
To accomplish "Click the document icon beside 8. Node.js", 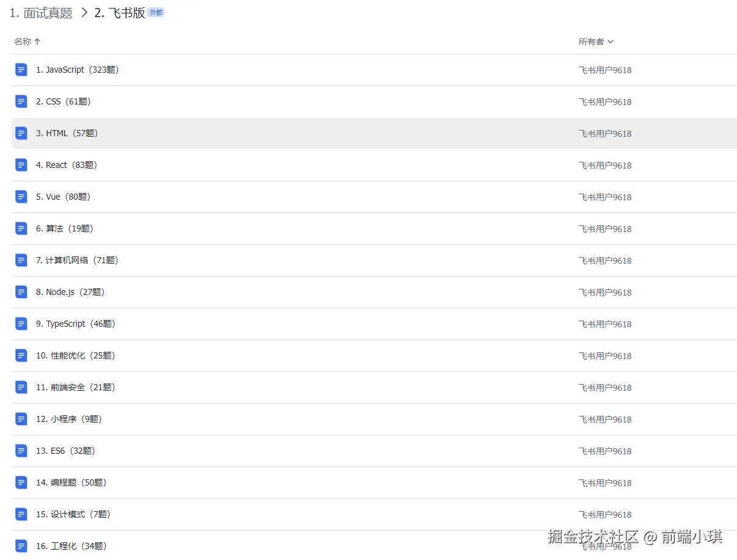I will [x=21, y=291].
